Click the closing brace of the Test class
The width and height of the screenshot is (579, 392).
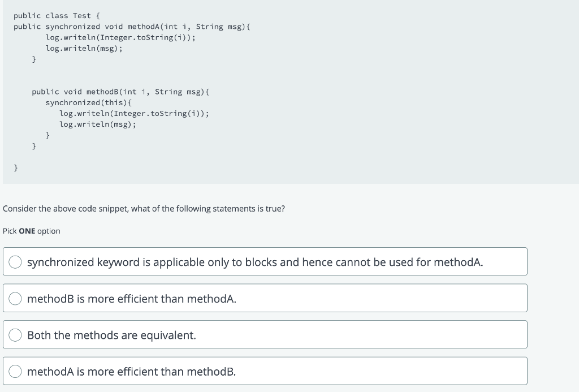[x=15, y=167]
